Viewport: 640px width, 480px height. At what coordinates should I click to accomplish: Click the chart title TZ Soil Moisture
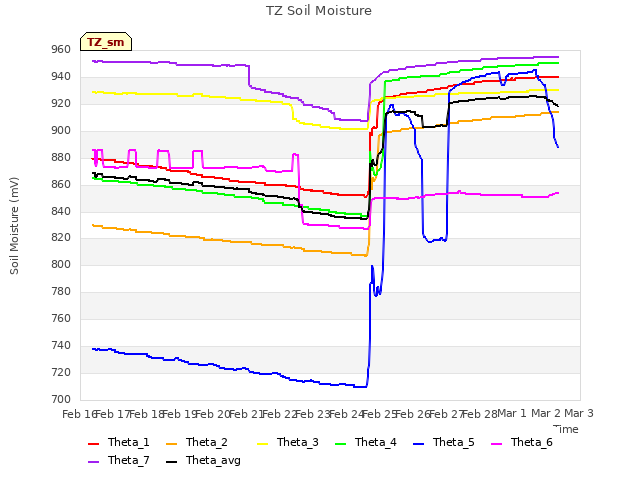pos(319,11)
